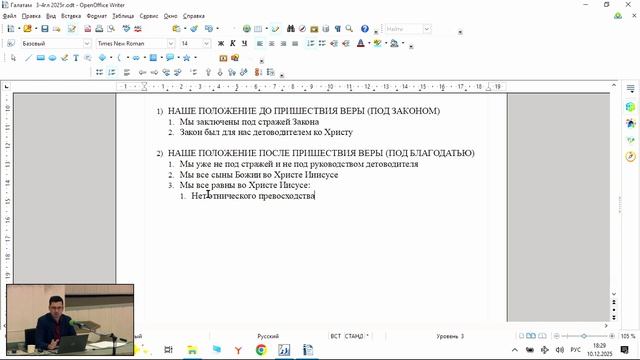Open the highlighting color dropdown arrow
The width and height of the screenshot is (640, 360).
pyautogui.click(x=386, y=43)
